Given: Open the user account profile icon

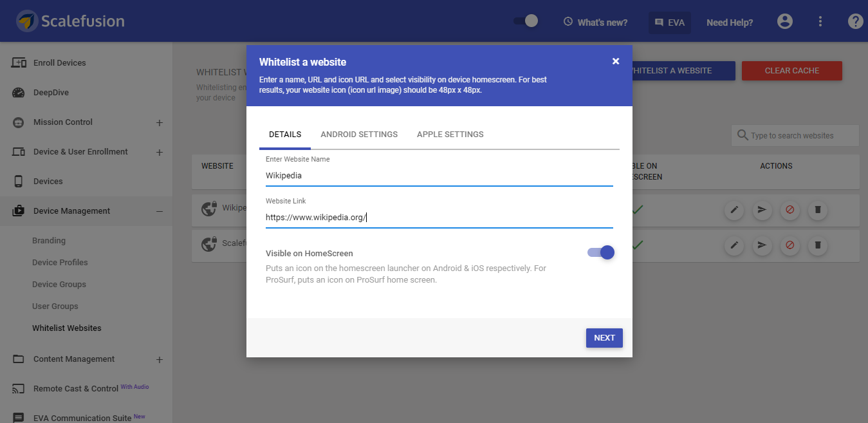Looking at the screenshot, I should pos(785,22).
